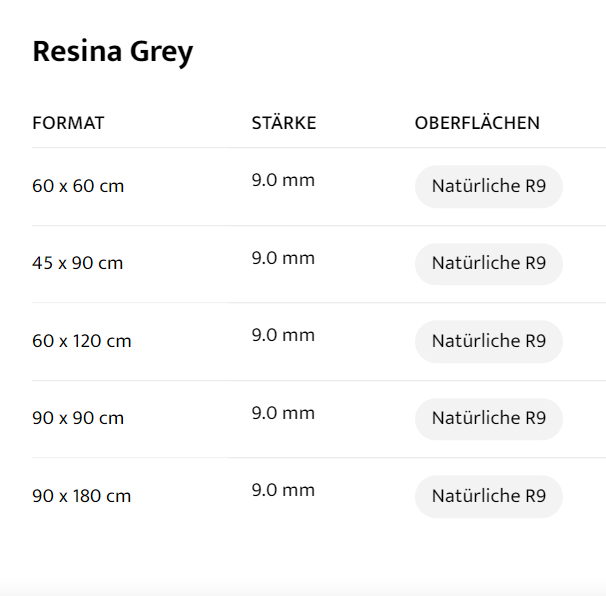Select 9.0 mm value in 60 x 120 cm row
The height and width of the screenshot is (596, 606).
[x=283, y=335]
